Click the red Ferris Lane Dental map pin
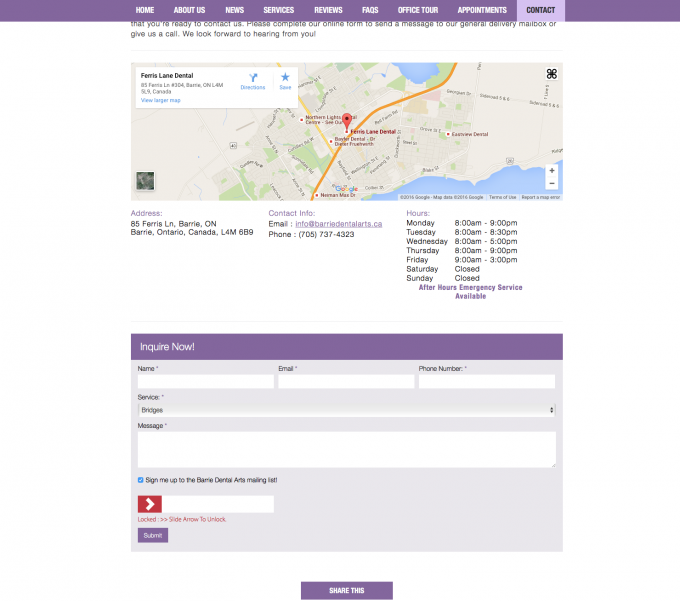The height and width of the screenshot is (601, 680). (347, 123)
